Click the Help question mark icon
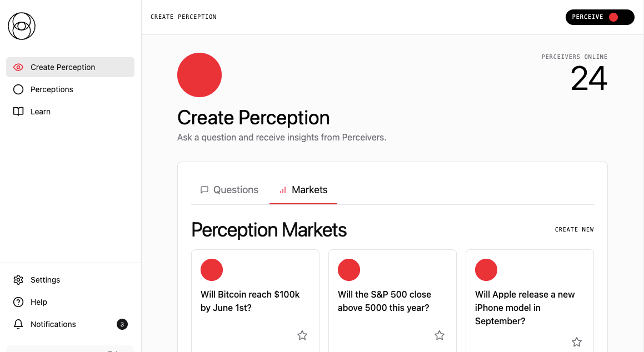 point(18,302)
